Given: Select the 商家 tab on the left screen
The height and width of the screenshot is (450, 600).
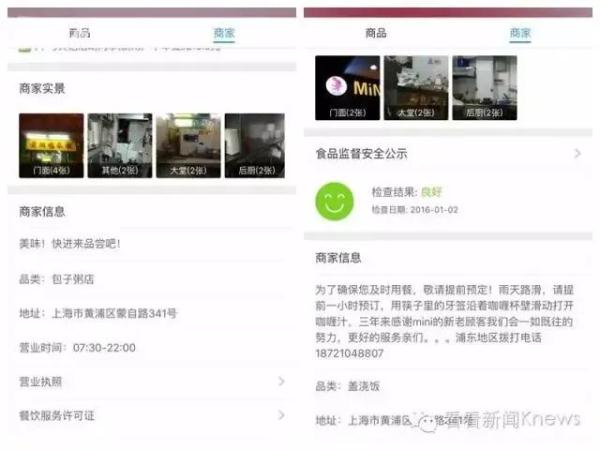Looking at the screenshot, I should (224, 33).
